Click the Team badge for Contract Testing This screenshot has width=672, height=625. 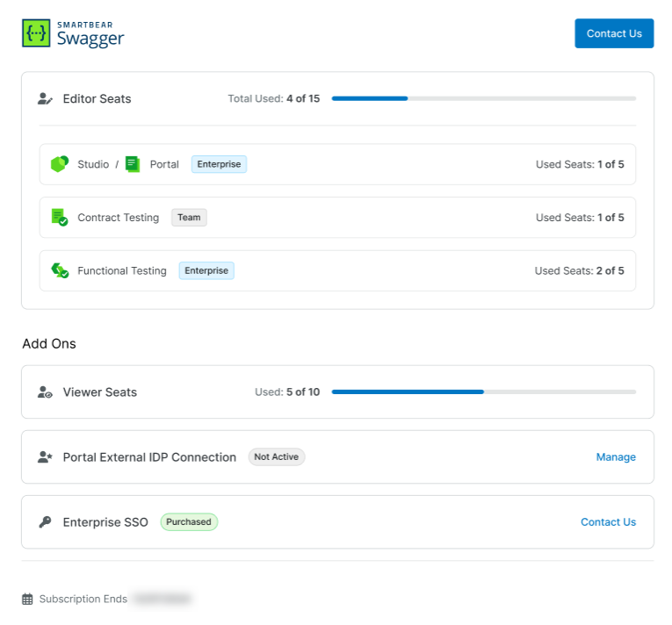coord(189,217)
